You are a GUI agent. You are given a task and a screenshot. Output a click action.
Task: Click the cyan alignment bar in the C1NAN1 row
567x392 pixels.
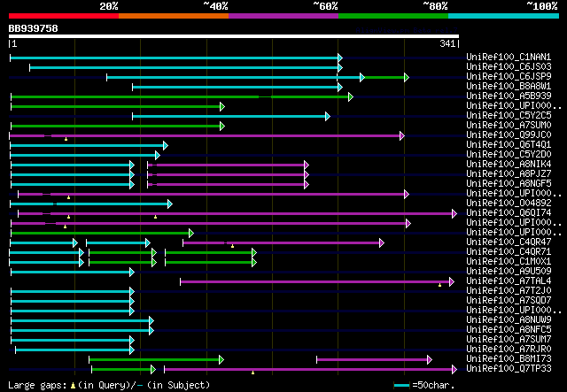pyautogui.click(x=176, y=58)
